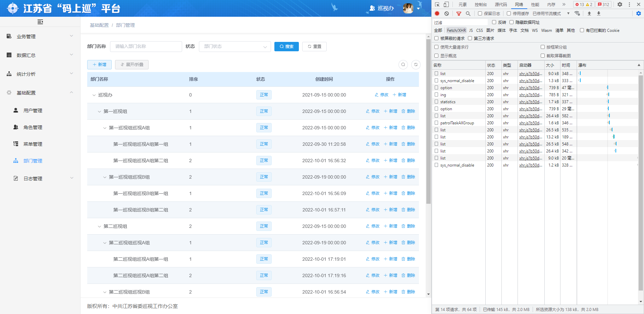644x314 pixels.
Task: Open network conditions (wifi gear icon)
Action: click(x=577, y=13)
